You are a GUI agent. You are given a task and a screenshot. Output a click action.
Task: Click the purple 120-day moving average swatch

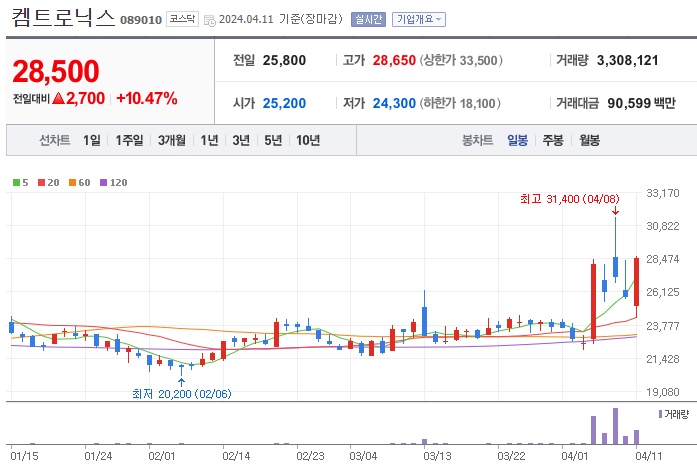point(104,182)
